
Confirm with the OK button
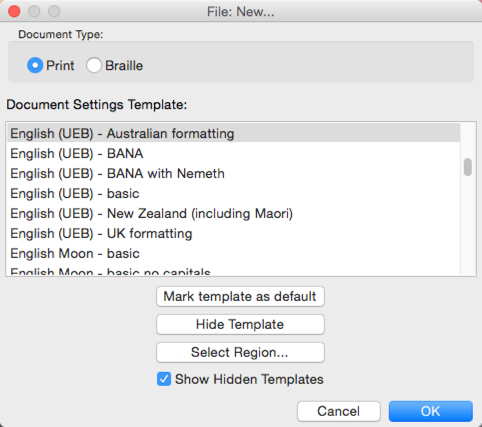[431, 411]
